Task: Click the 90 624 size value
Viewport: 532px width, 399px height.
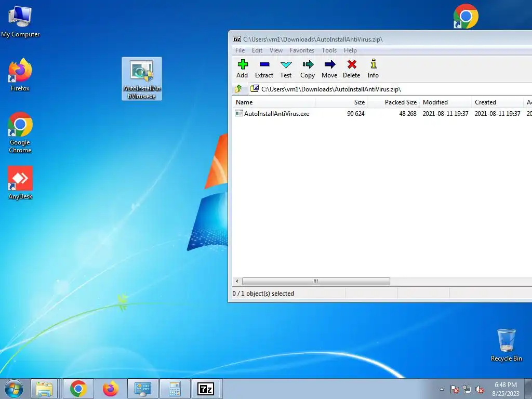Action: tap(355, 114)
